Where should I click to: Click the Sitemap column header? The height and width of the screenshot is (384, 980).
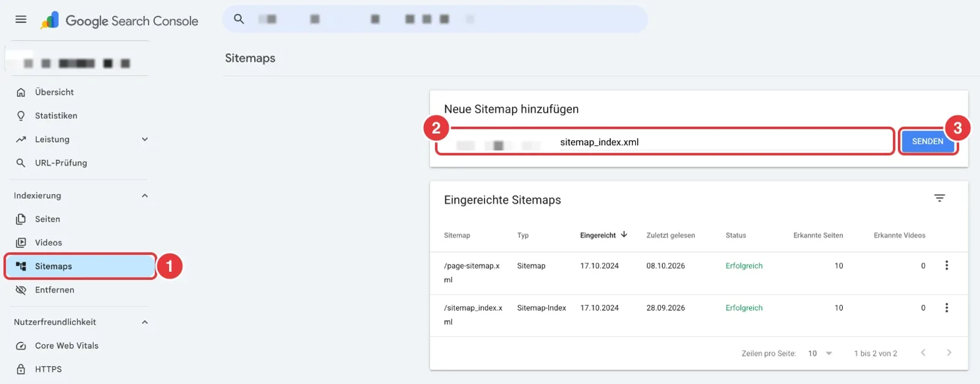point(457,235)
